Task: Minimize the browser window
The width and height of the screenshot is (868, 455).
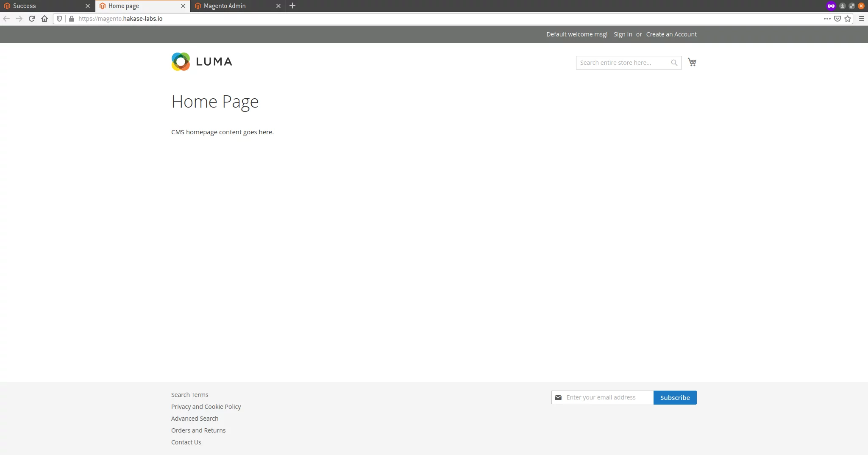Action: point(843,6)
